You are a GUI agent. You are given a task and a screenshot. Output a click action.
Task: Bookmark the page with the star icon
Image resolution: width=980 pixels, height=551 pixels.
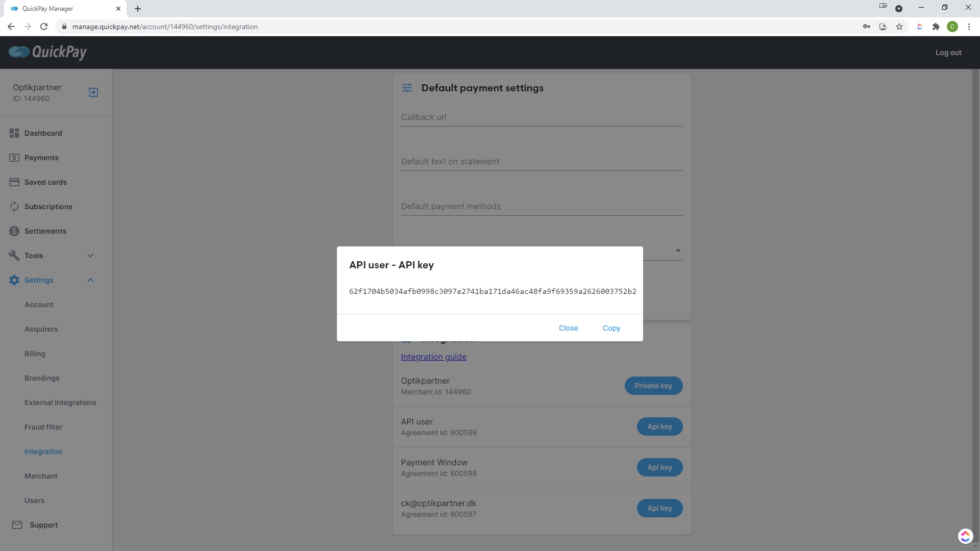point(899,27)
